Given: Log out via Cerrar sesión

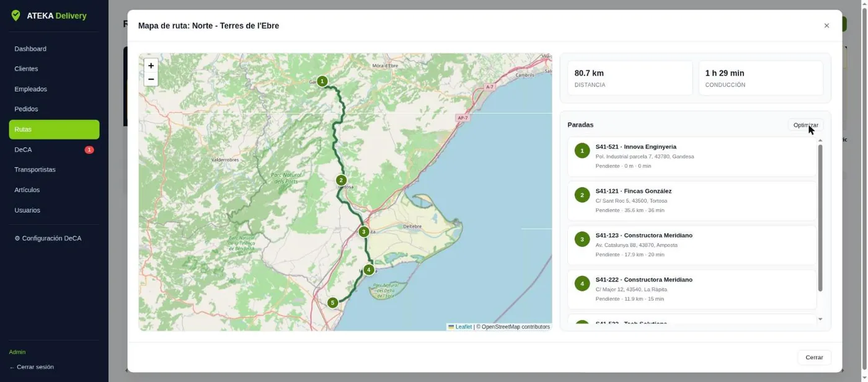Looking at the screenshot, I should 32,367.
